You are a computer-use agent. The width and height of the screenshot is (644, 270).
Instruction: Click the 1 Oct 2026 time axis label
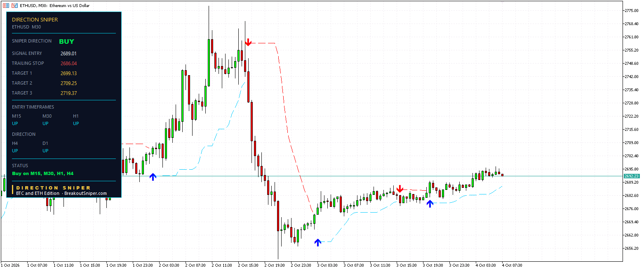10,265
